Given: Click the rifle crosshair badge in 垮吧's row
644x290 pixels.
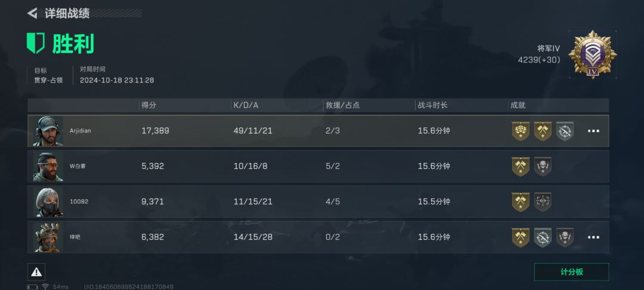Looking at the screenshot, I should tap(543, 237).
